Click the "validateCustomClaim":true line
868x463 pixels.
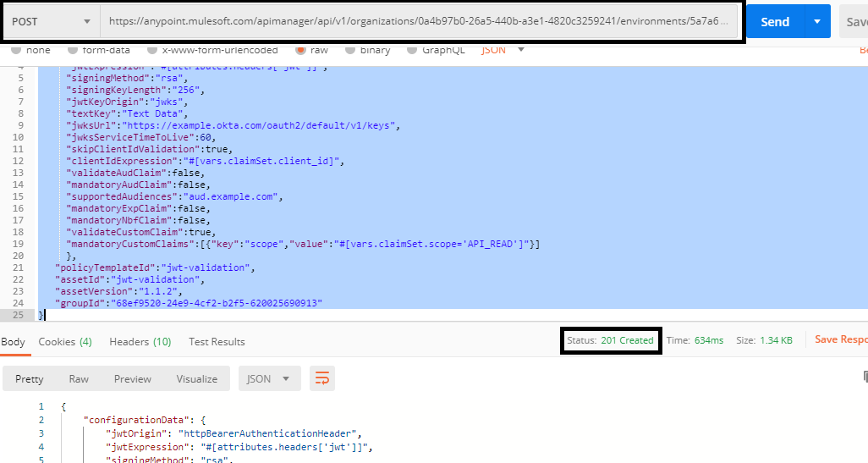[x=141, y=232]
